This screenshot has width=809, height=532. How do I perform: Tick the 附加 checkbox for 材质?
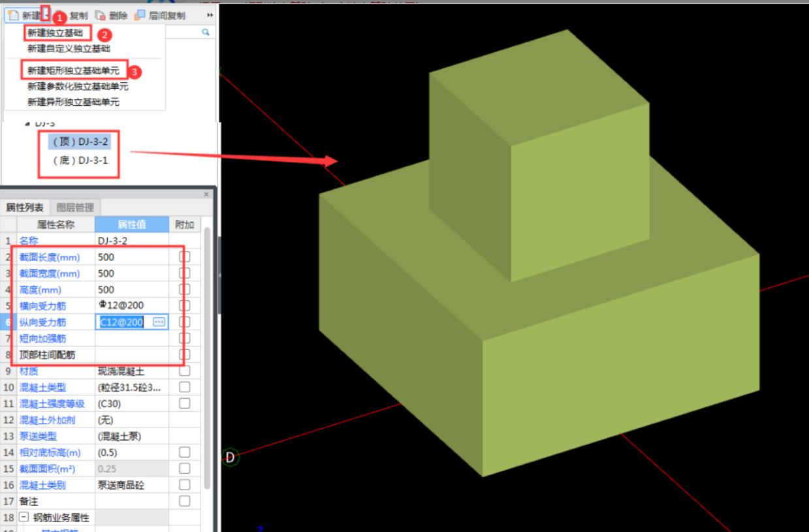pyautogui.click(x=185, y=371)
